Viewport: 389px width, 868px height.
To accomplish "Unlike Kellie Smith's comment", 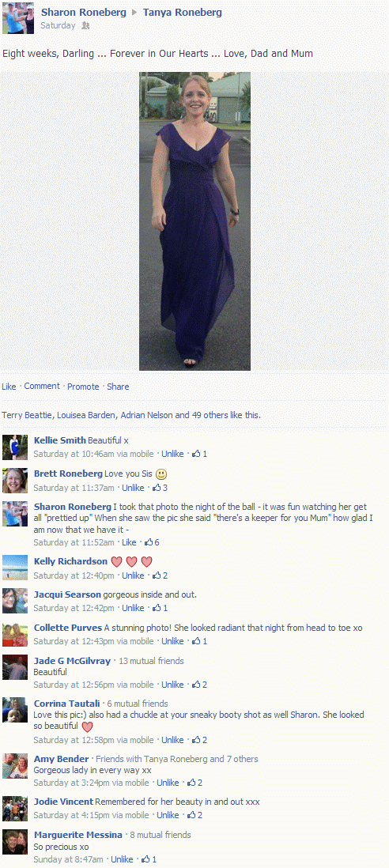I will [172, 454].
